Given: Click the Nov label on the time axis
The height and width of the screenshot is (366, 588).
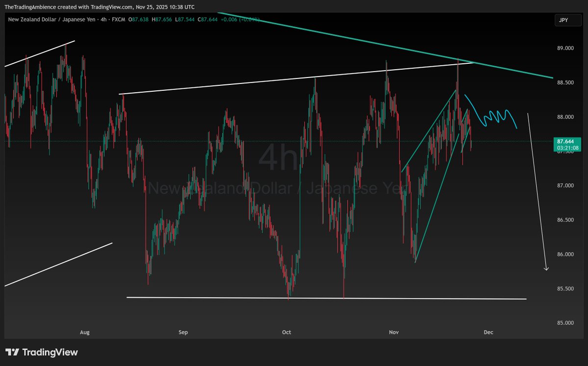Looking at the screenshot, I should pyautogui.click(x=394, y=332).
